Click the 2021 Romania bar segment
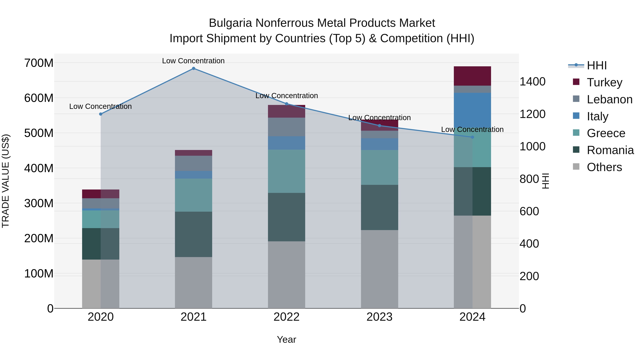Image resolution: width=644 pixels, height=362 pixels. tap(194, 234)
